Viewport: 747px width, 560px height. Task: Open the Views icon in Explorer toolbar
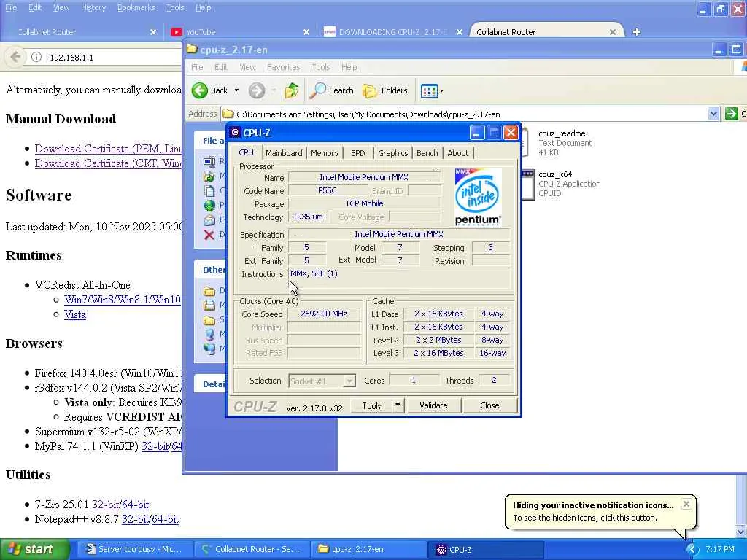(429, 90)
